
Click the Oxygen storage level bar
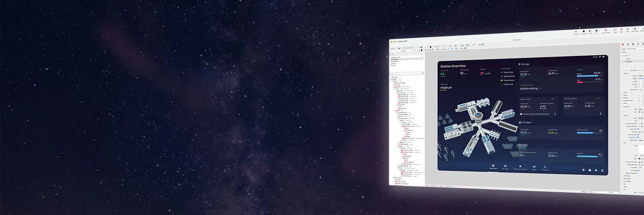tap(590, 133)
